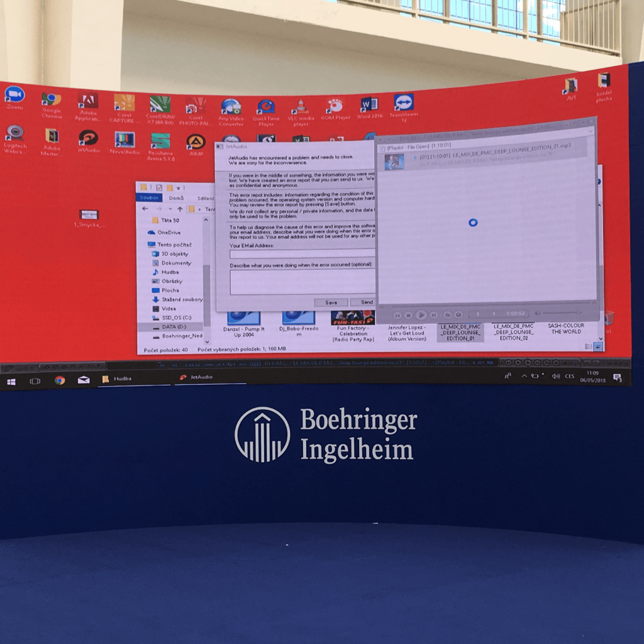Screen dimensions: 644x644
Task: Switch Explorer to large icons view
Action: pyautogui.click(x=599, y=347)
